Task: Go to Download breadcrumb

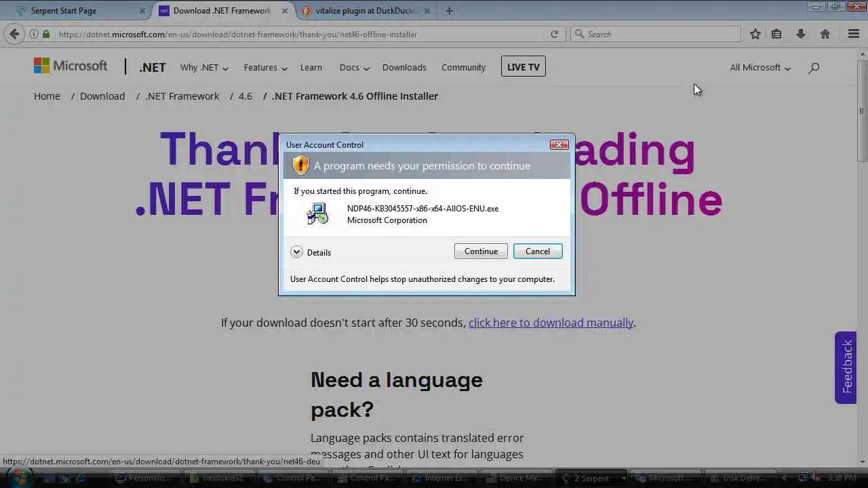Action: [x=102, y=96]
